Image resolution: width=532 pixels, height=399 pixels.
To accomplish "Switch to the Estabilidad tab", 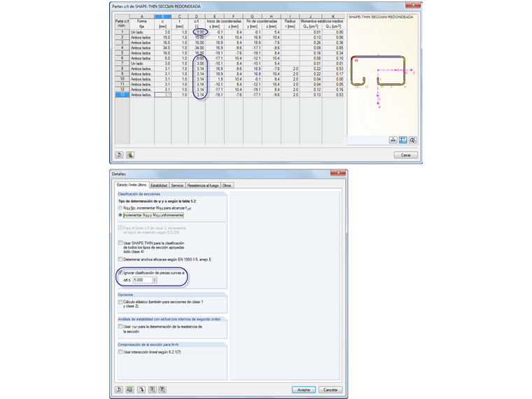I will [x=159, y=185].
